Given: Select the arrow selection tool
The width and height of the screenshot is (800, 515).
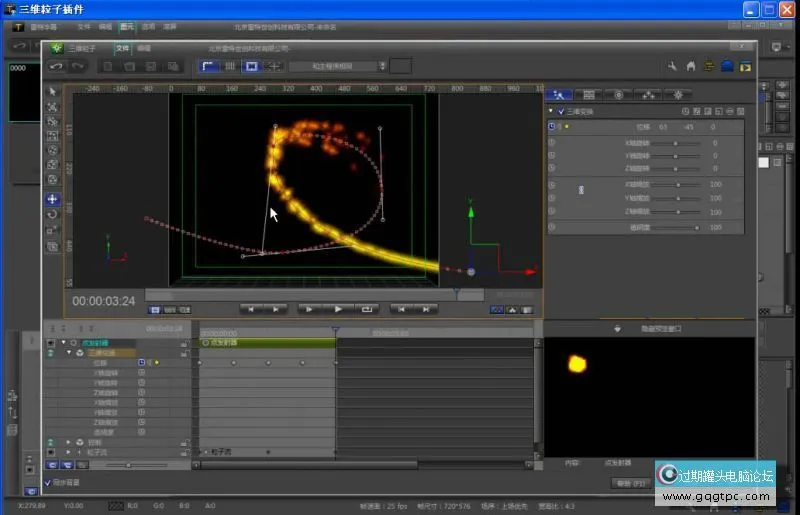Looking at the screenshot, I should click(53, 91).
